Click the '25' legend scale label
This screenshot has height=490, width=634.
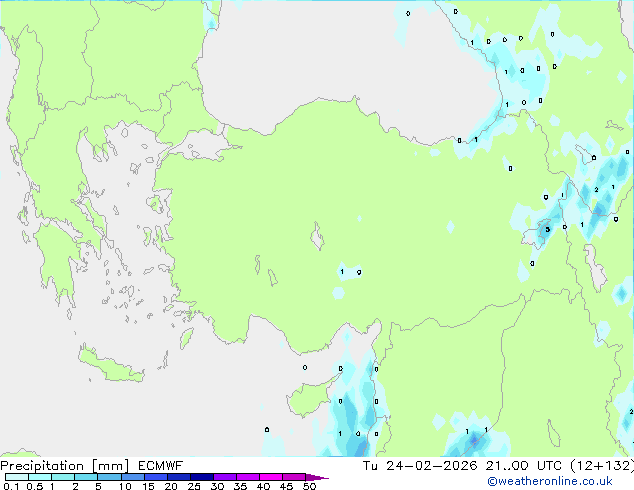pyautogui.click(x=194, y=486)
